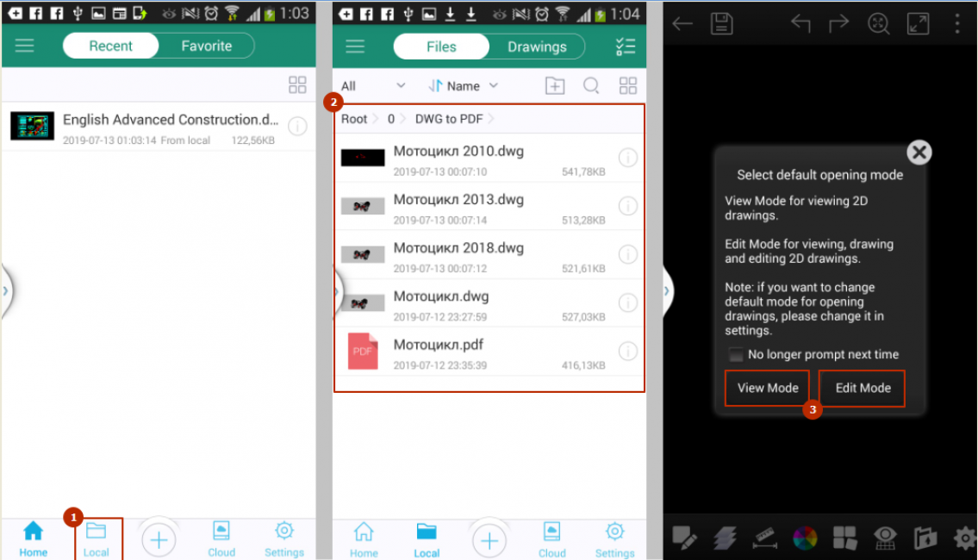Click the new folder icon
978x560 pixels.
[555, 85]
